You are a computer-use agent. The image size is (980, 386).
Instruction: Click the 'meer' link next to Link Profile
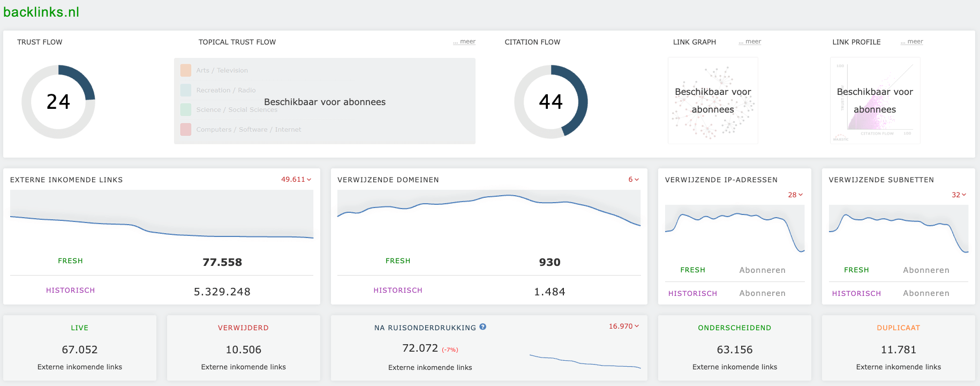(x=912, y=42)
